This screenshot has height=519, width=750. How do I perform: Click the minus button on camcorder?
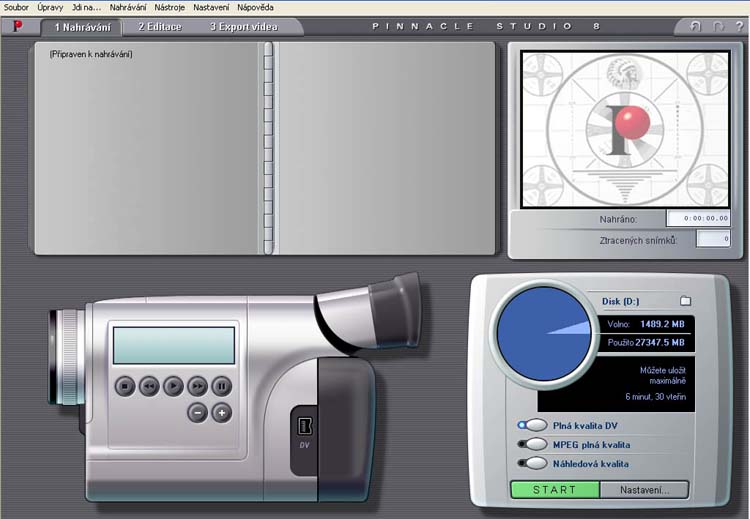tap(197, 411)
